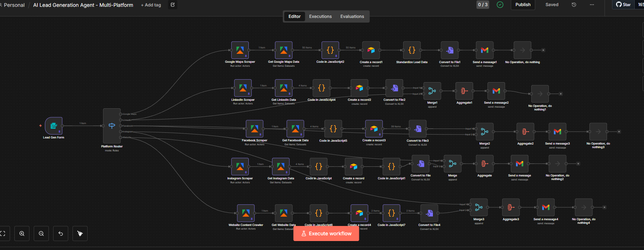Click the Lead Gen Form trigger node
This screenshot has width=644, height=250.
(x=53, y=126)
